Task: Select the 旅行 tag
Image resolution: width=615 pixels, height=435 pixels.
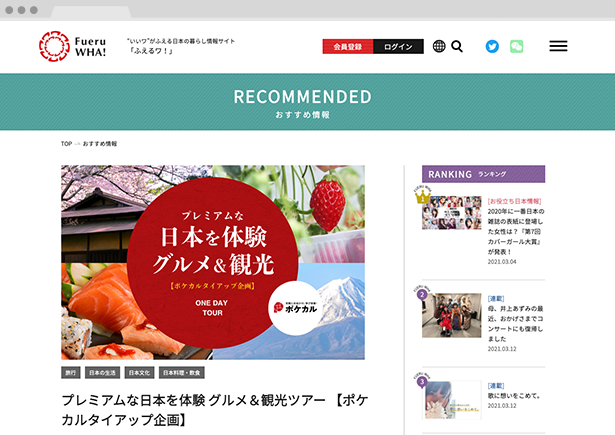Action: tap(71, 373)
